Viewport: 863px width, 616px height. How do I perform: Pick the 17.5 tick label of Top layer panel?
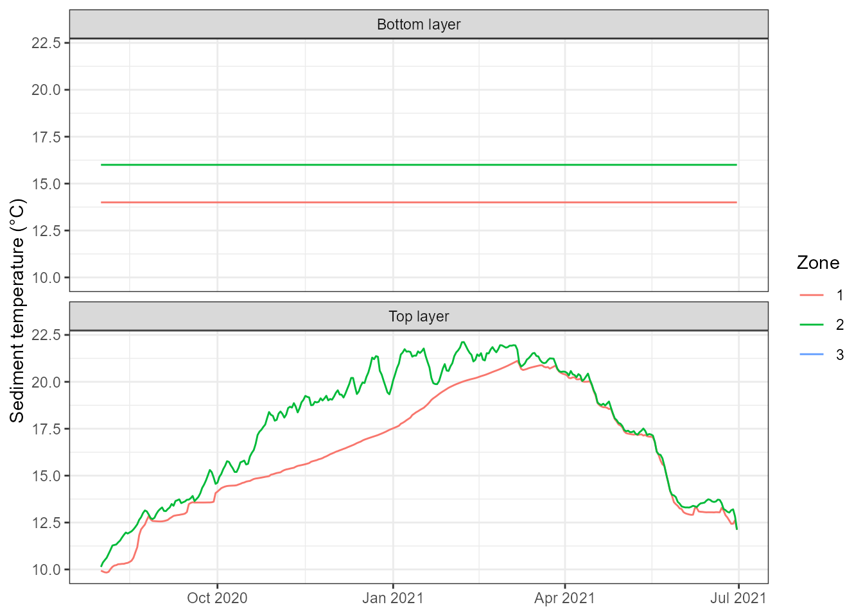tap(46, 429)
